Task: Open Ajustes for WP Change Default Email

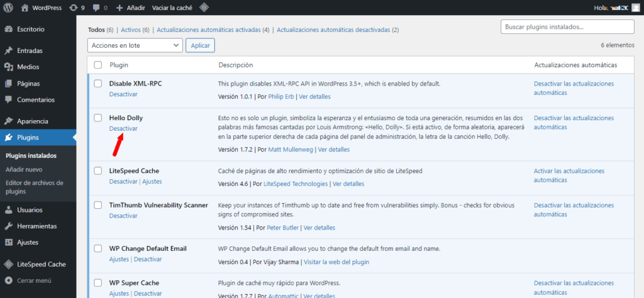Action: point(119,260)
